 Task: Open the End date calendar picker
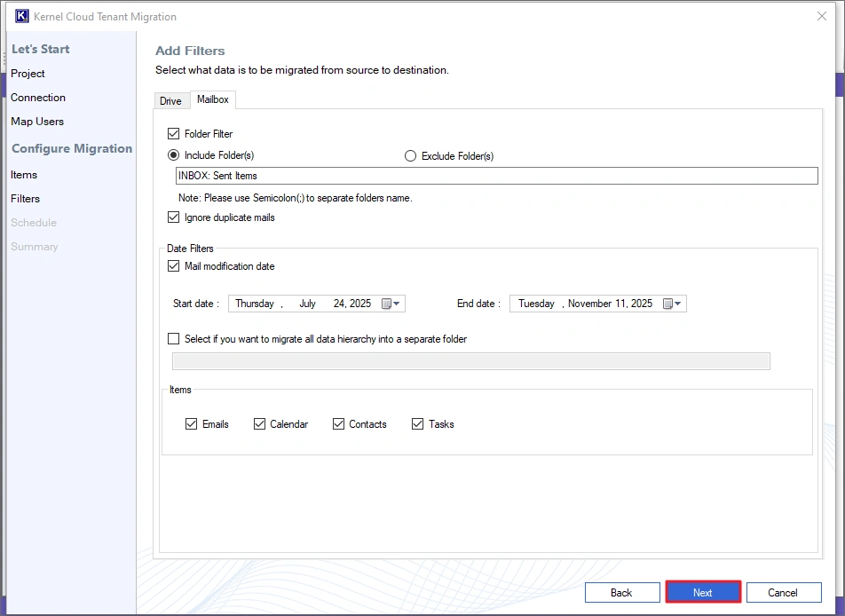(673, 304)
